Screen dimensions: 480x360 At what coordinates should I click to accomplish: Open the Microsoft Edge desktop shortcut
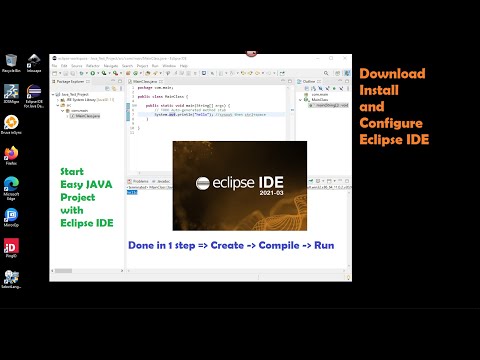point(11,188)
